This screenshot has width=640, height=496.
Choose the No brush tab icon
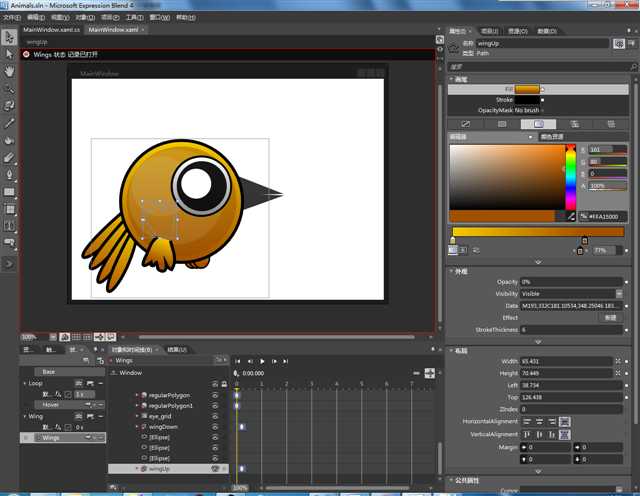coord(466,124)
